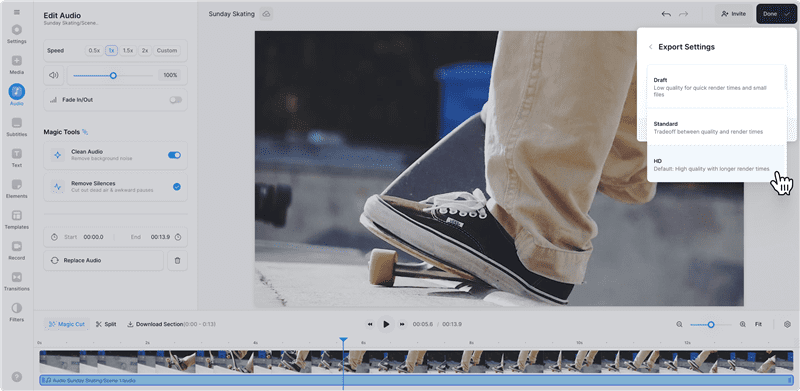
Task: Select the 0.5x speed option
Action: [94, 51]
